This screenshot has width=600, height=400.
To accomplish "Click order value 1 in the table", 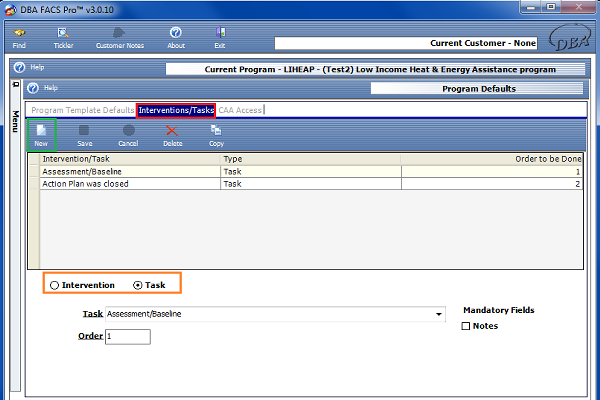I will pyautogui.click(x=492, y=171).
